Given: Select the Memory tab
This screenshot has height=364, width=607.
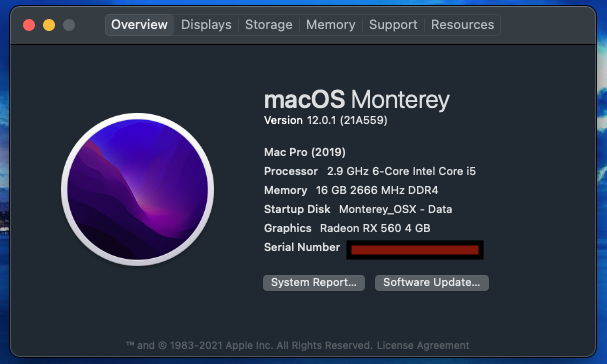Looking at the screenshot, I should pyautogui.click(x=331, y=25).
